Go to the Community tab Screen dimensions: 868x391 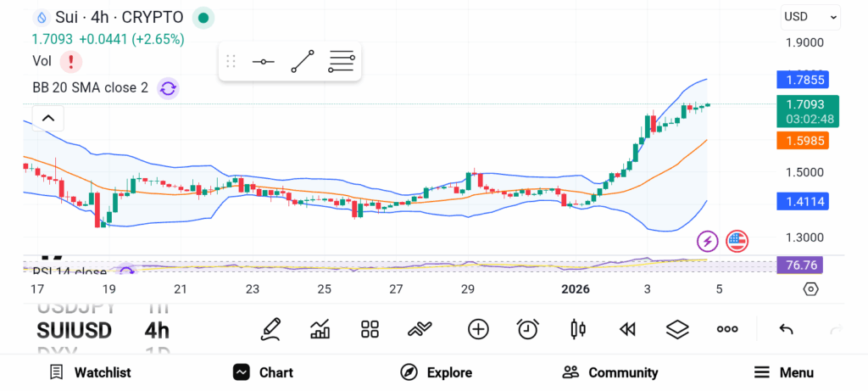[x=610, y=372]
